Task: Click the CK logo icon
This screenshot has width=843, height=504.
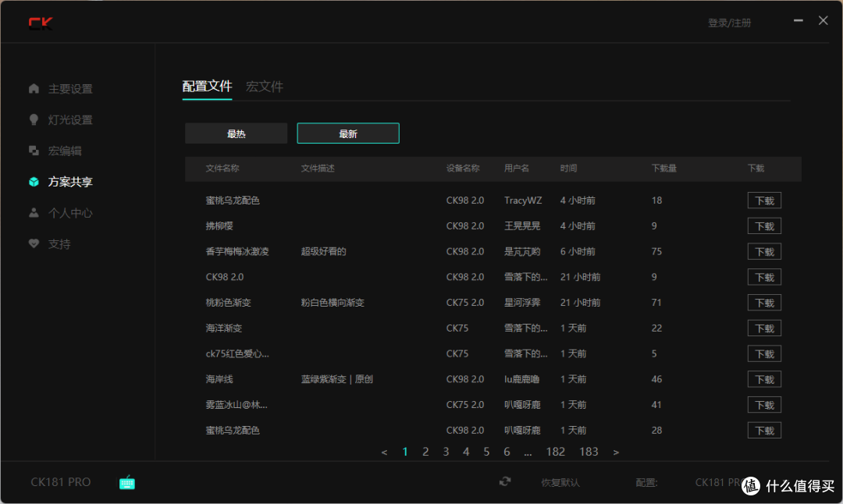Action: tap(41, 23)
